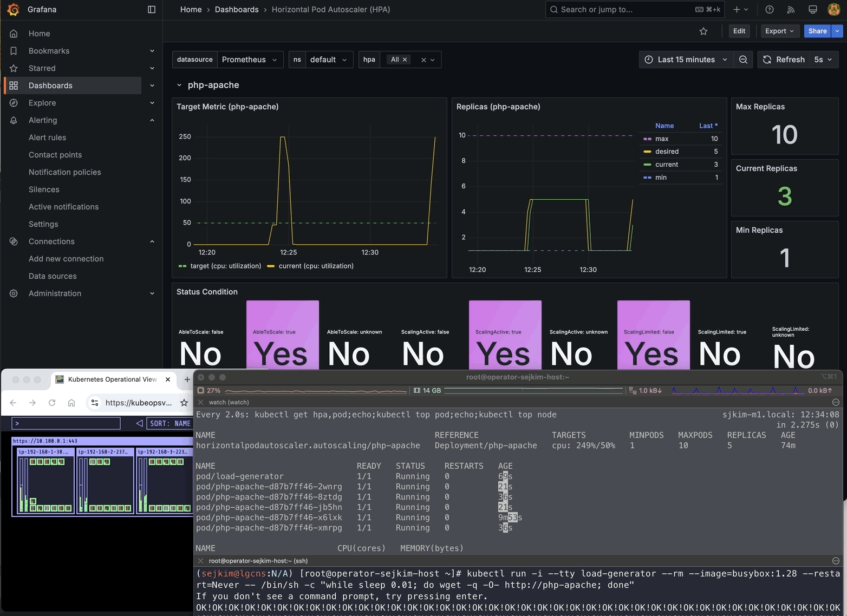Viewport: 847px width, 616px height.
Task: Open the ns default namespace dropdown
Action: (329, 60)
